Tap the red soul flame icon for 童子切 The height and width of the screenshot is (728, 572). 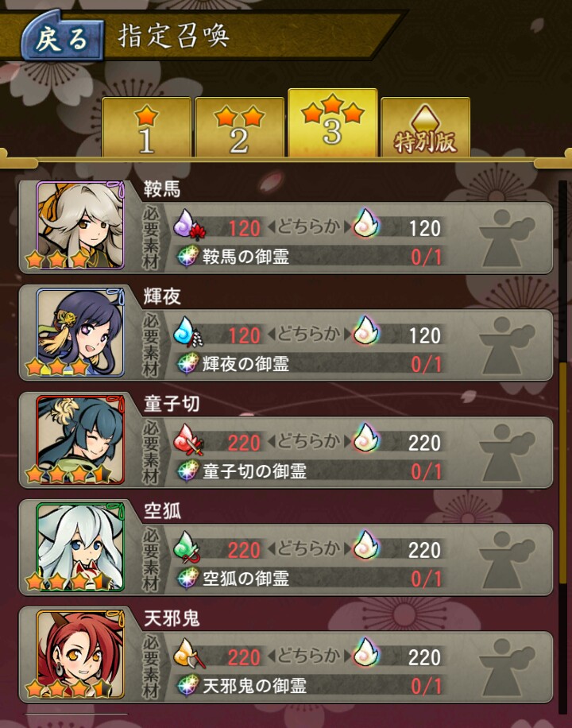click(x=188, y=440)
